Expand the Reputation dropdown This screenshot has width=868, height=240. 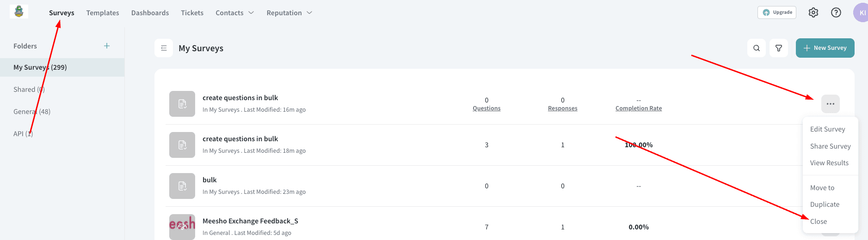coord(289,13)
